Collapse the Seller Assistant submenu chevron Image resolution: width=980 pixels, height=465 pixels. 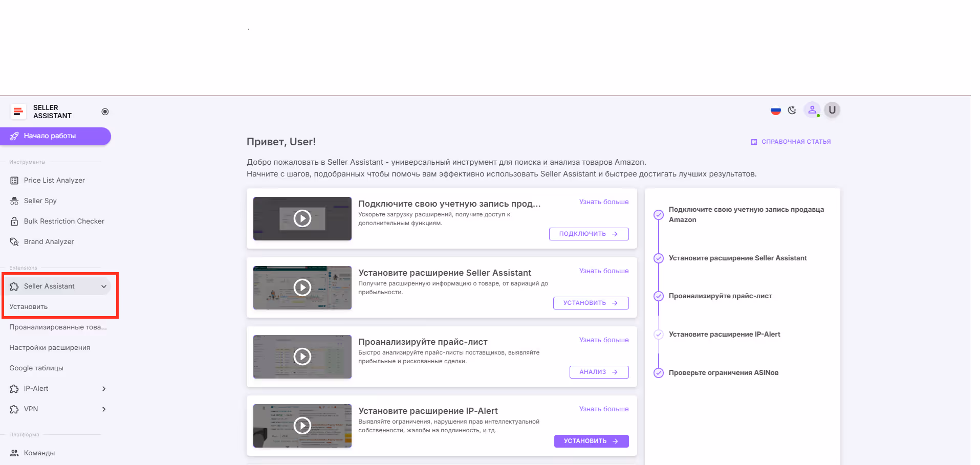104,286
